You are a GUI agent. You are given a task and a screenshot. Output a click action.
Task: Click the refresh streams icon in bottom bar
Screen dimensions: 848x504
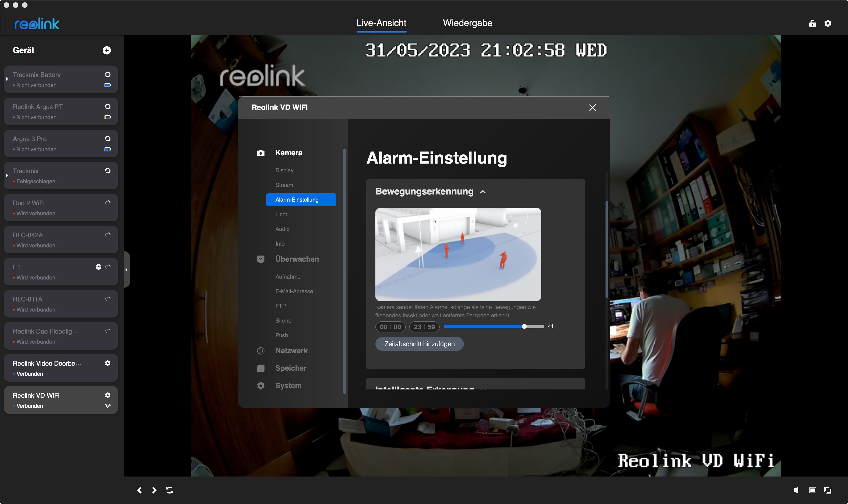pos(170,490)
